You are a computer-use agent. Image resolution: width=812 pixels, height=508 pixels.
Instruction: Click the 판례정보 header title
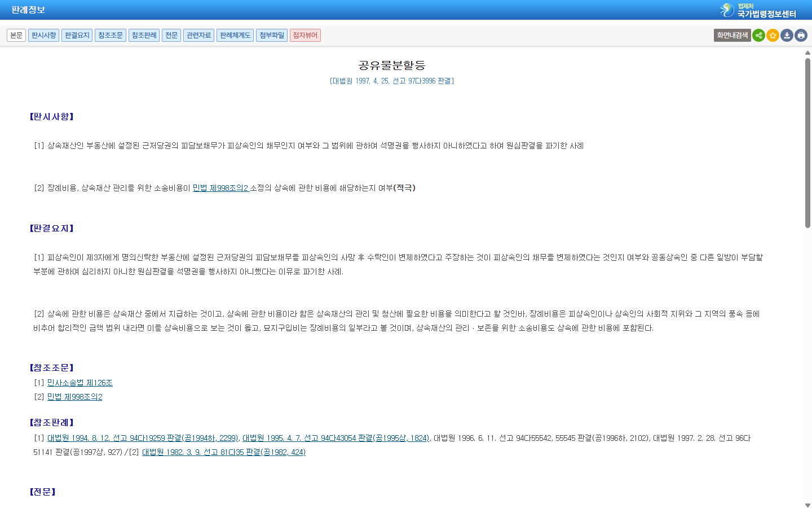pyautogui.click(x=28, y=10)
